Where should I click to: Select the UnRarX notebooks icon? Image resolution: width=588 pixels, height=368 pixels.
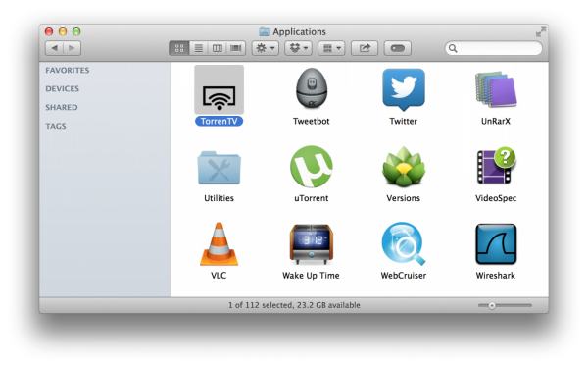(x=496, y=89)
